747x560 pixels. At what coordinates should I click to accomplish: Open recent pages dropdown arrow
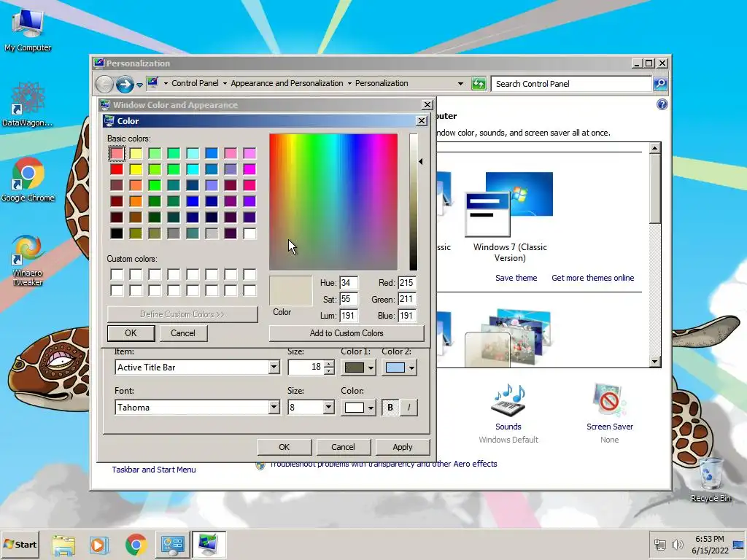coord(139,85)
